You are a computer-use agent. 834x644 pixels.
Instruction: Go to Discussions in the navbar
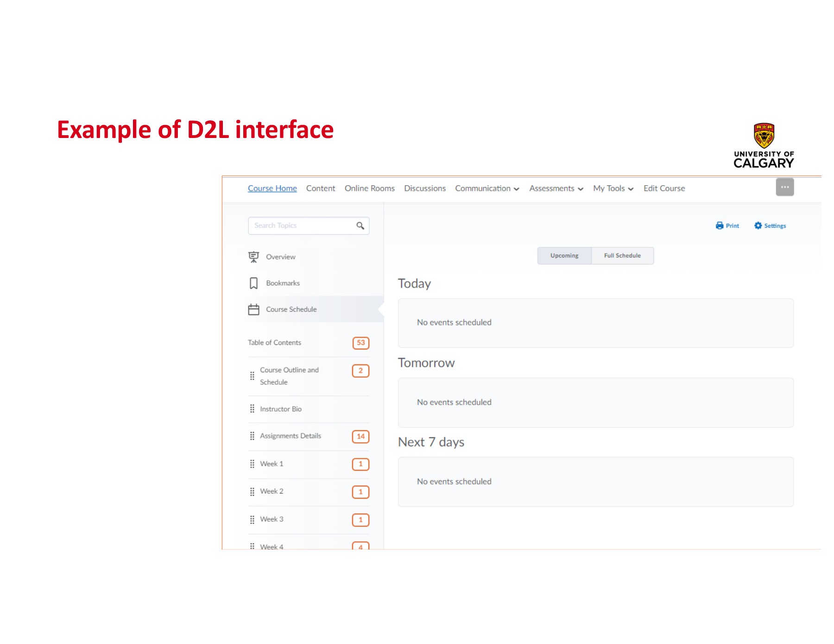point(424,188)
